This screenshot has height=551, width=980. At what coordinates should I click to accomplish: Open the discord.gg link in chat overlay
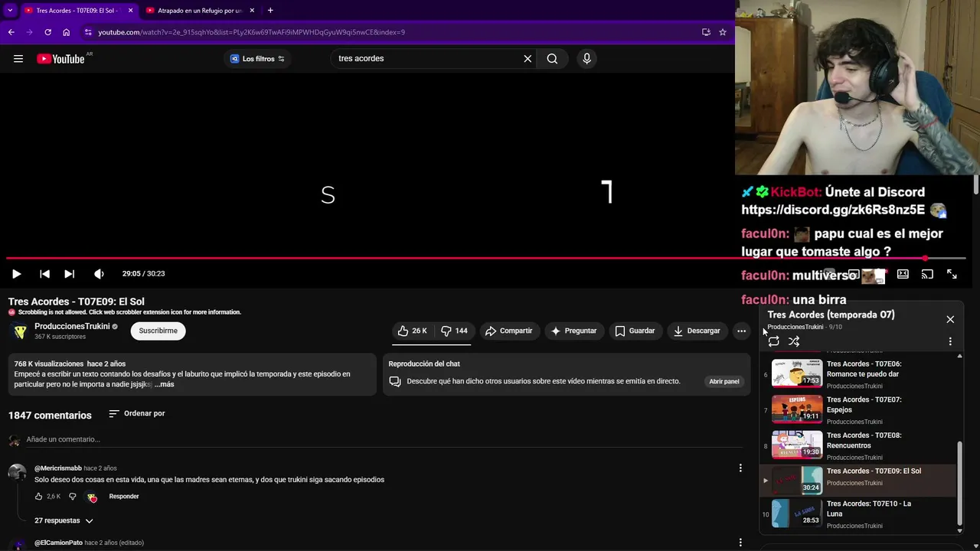click(x=833, y=210)
